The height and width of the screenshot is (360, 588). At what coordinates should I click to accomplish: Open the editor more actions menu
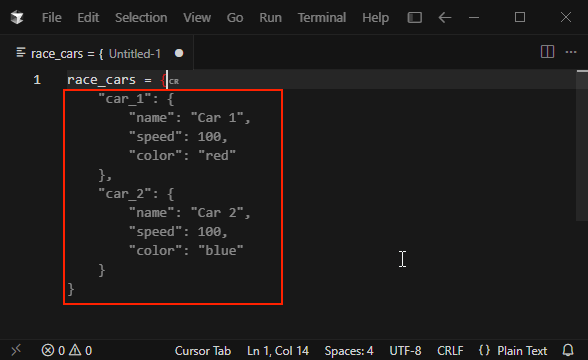point(571,52)
